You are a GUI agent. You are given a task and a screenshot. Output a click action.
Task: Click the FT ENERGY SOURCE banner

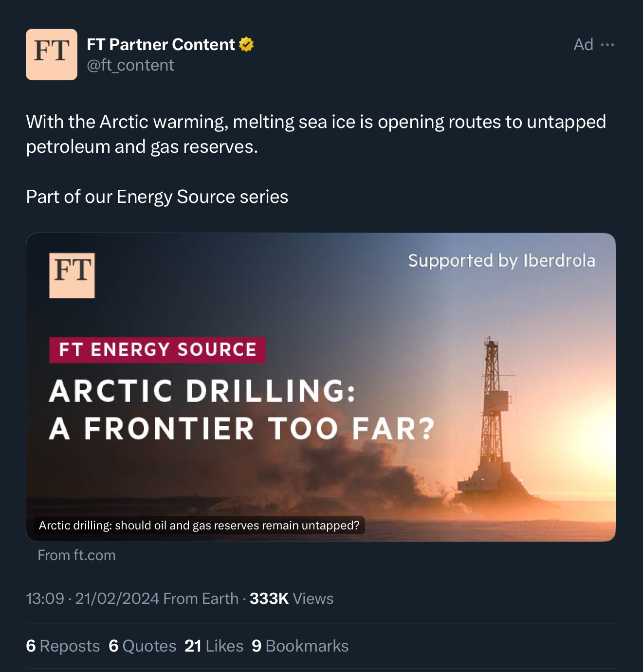point(157,349)
